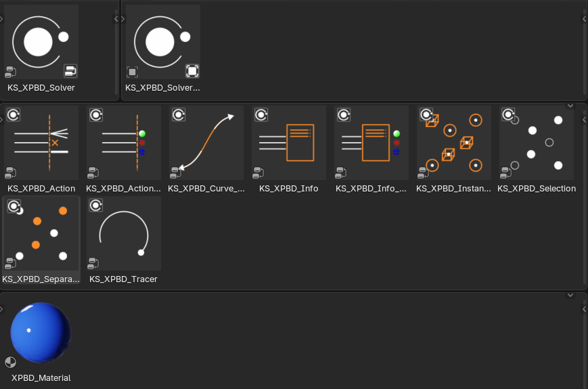
Task: Select the KS_XPBD_Instan... cubes asset
Action: (454, 143)
